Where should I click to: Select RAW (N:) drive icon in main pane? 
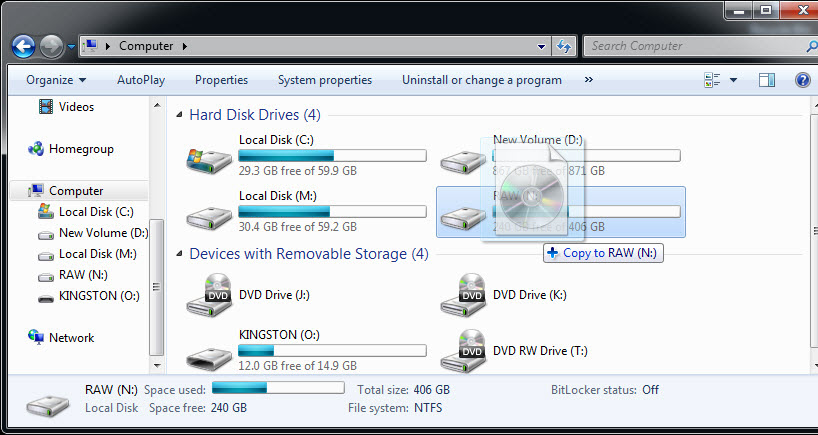[462, 218]
